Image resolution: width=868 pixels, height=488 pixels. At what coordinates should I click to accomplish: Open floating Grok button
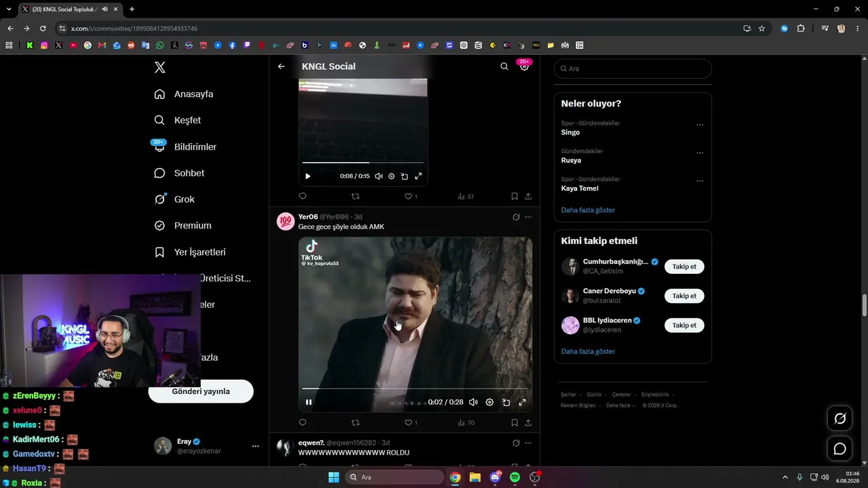(x=840, y=419)
